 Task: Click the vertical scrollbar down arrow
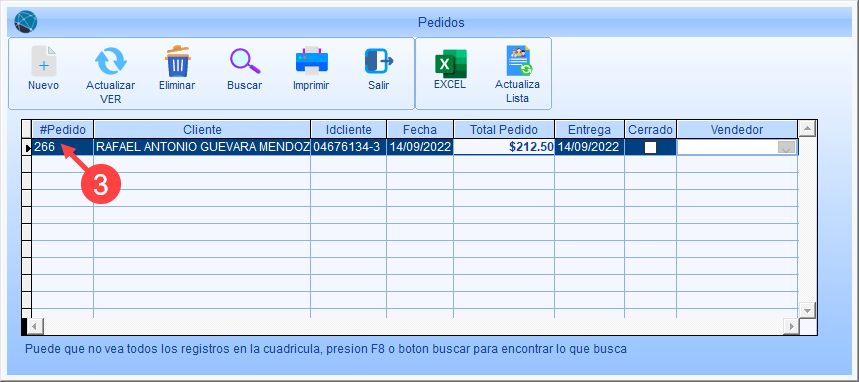807,310
